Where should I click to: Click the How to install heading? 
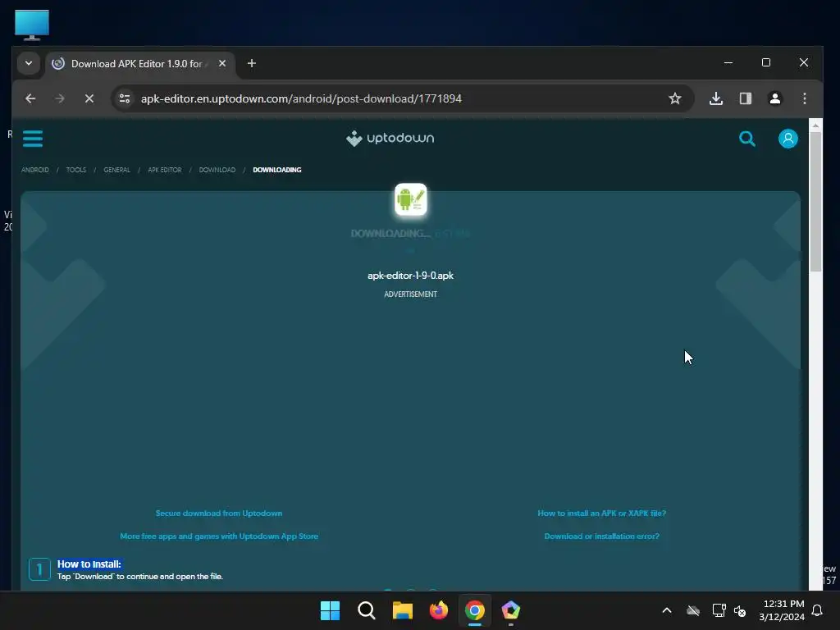click(89, 564)
